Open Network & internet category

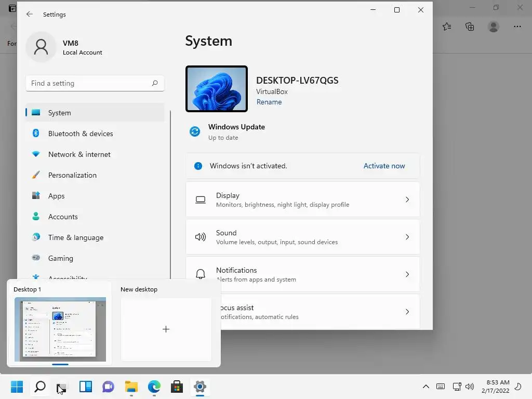[95, 154]
